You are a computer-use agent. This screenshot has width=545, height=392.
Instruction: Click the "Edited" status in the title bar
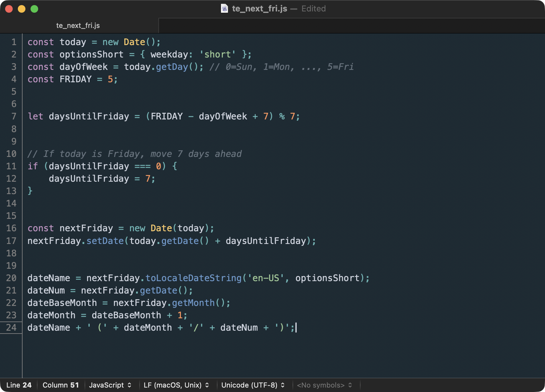pyautogui.click(x=314, y=9)
